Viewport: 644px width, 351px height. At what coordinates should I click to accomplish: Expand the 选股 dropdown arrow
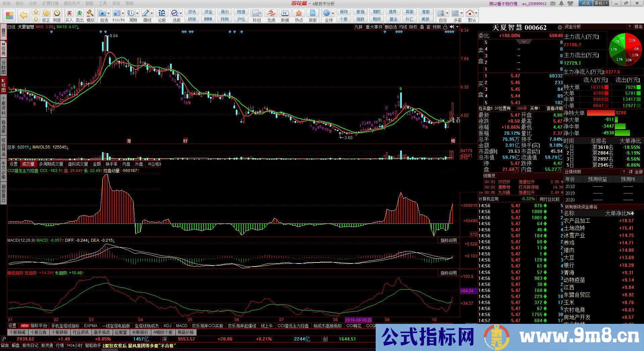click(x=180, y=13)
